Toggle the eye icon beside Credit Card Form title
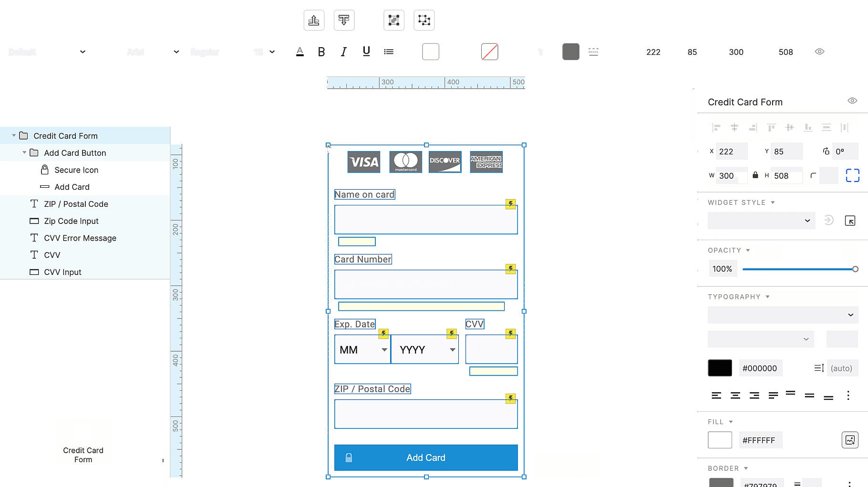Viewport: 868px width, 487px height. (x=852, y=101)
